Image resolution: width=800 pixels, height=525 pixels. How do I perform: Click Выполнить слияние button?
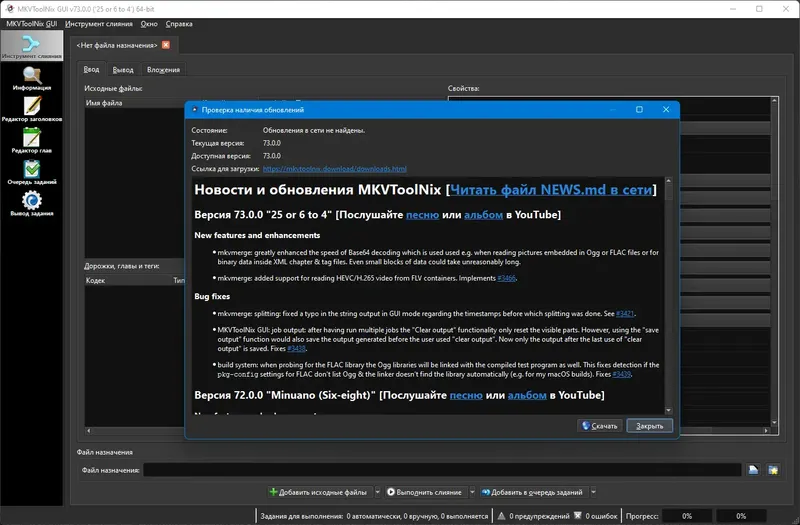click(x=424, y=492)
